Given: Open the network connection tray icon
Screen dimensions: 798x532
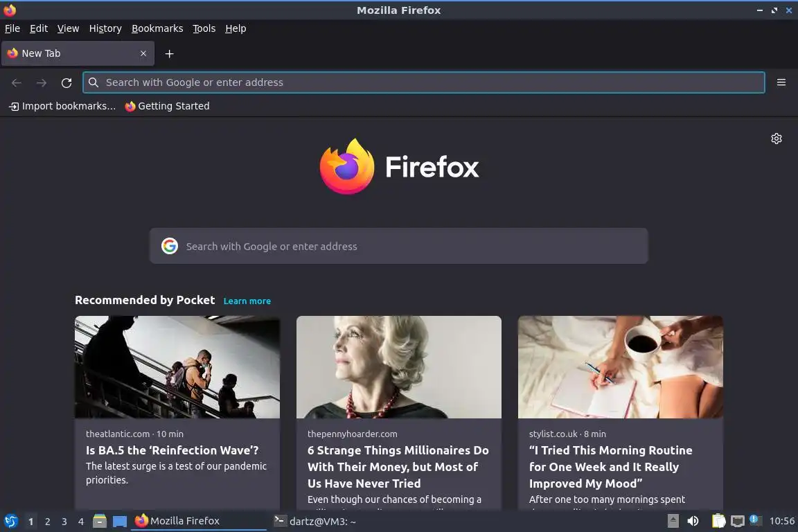Looking at the screenshot, I should [x=738, y=521].
